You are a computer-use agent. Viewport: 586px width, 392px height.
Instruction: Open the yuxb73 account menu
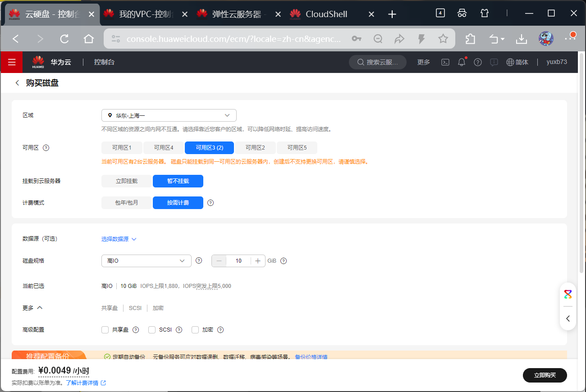(x=557, y=62)
